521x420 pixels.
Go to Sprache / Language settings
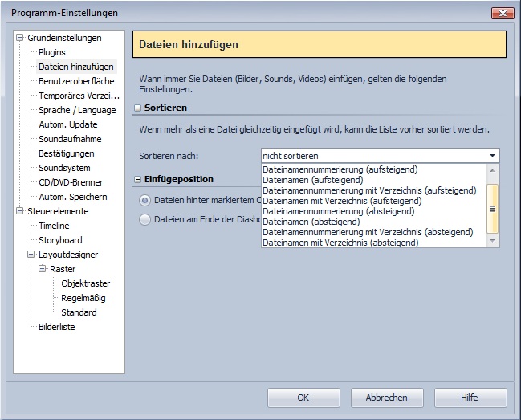[x=77, y=110]
